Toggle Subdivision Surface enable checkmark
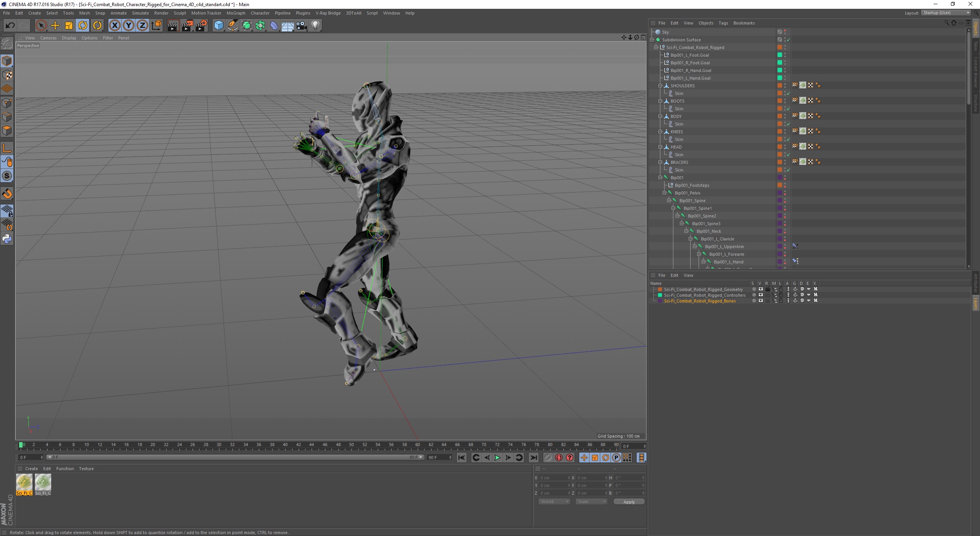 point(789,40)
